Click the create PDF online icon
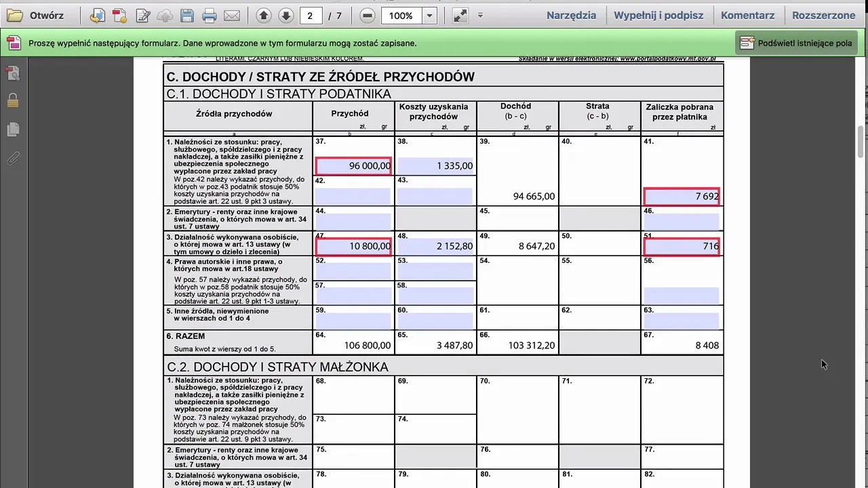 [x=98, y=16]
